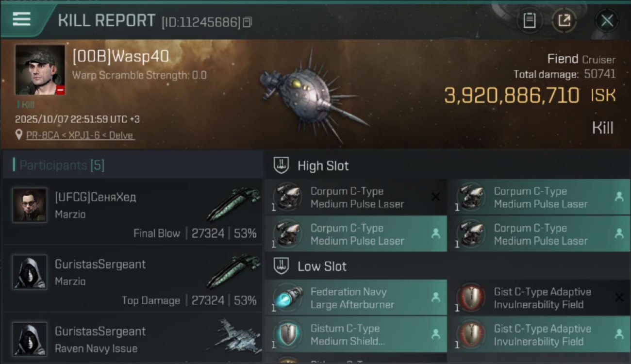The height and width of the screenshot is (364, 631).
Task: Toggle the person icon on the Afterburner row
Action: point(435,298)
